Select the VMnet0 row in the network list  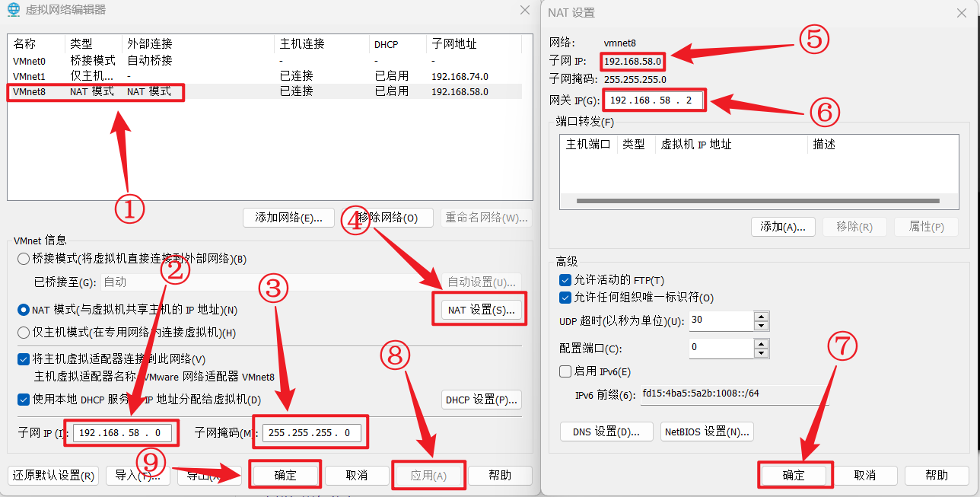[265, 60]
